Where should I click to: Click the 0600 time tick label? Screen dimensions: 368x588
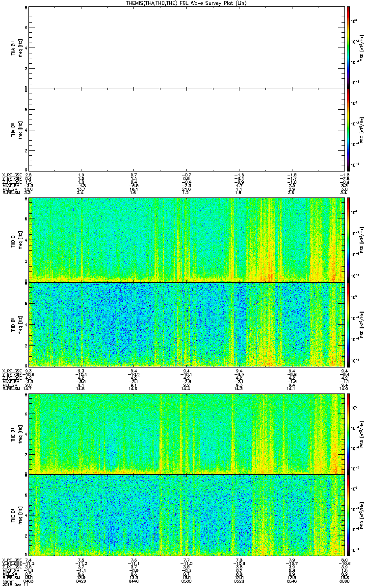(344, 580)
